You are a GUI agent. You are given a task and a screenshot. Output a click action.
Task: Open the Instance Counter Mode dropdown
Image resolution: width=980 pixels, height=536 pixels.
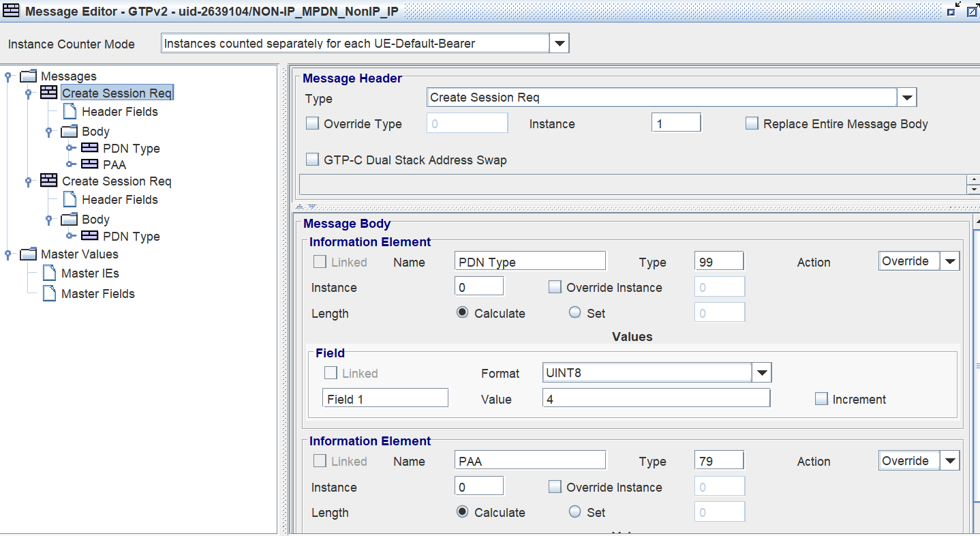tap(559, 44)
